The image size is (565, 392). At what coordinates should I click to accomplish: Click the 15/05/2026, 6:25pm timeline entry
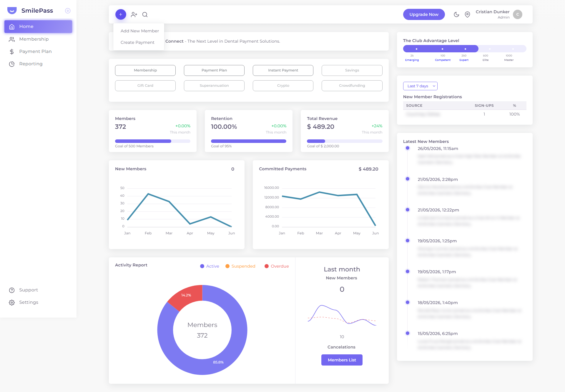click(438, 333)
